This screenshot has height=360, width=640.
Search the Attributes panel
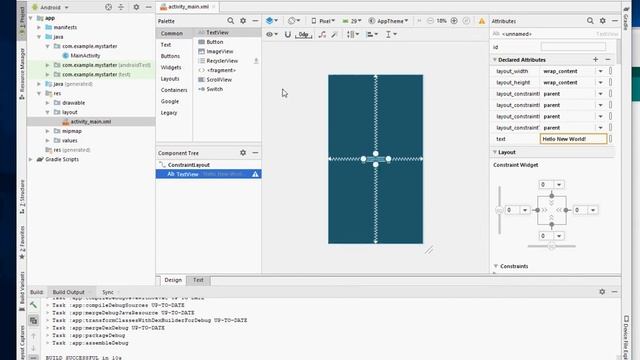[590, 21]
